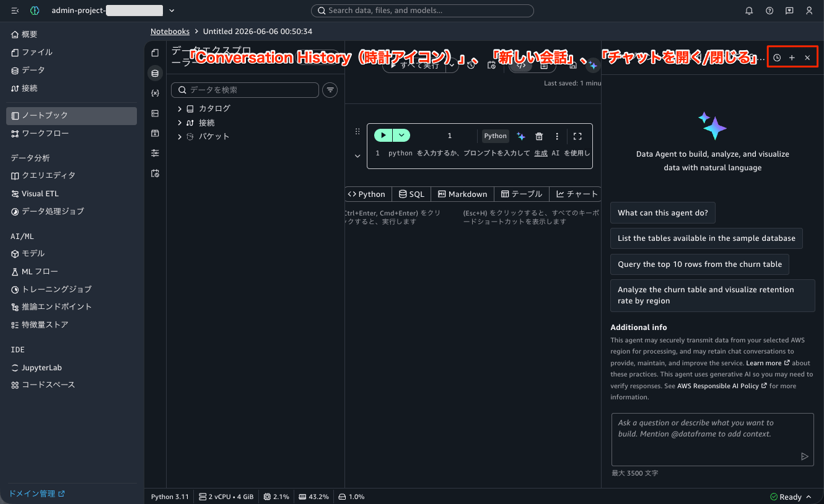Click Query the top 10 rows suggestion
Image resolution: width=824 pixels, height=504 pixels.
pos(700,264)
